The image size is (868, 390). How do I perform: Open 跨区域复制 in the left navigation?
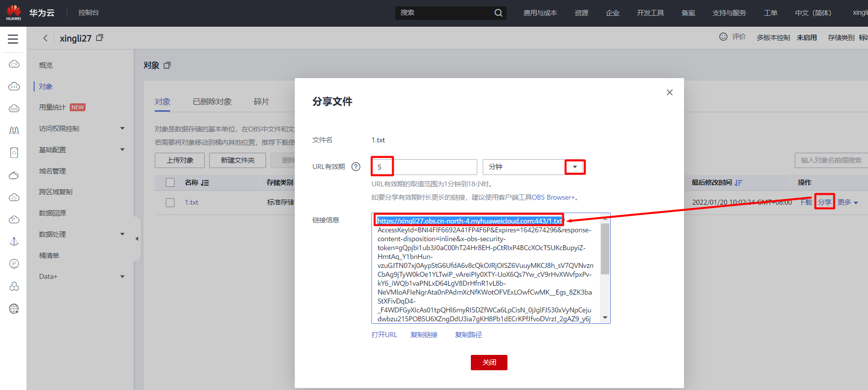pos(56,192)
